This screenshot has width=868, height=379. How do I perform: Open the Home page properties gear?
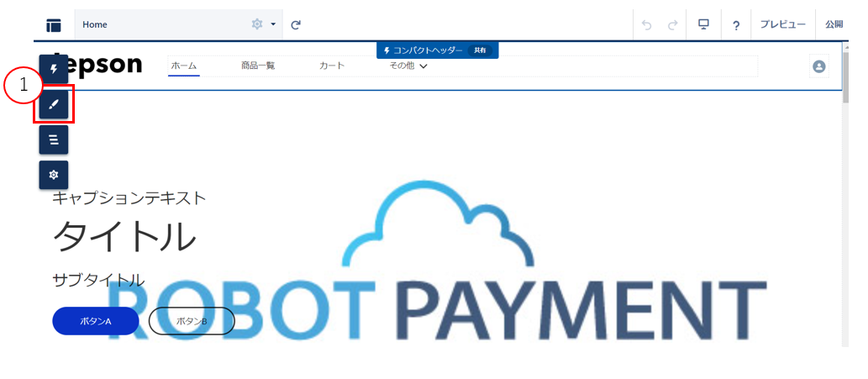257,24
